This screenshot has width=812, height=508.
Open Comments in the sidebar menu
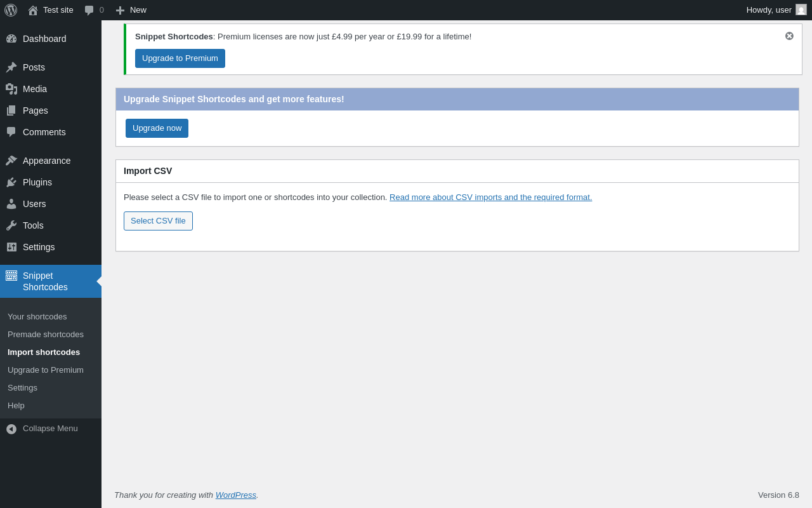click(51, 132)
